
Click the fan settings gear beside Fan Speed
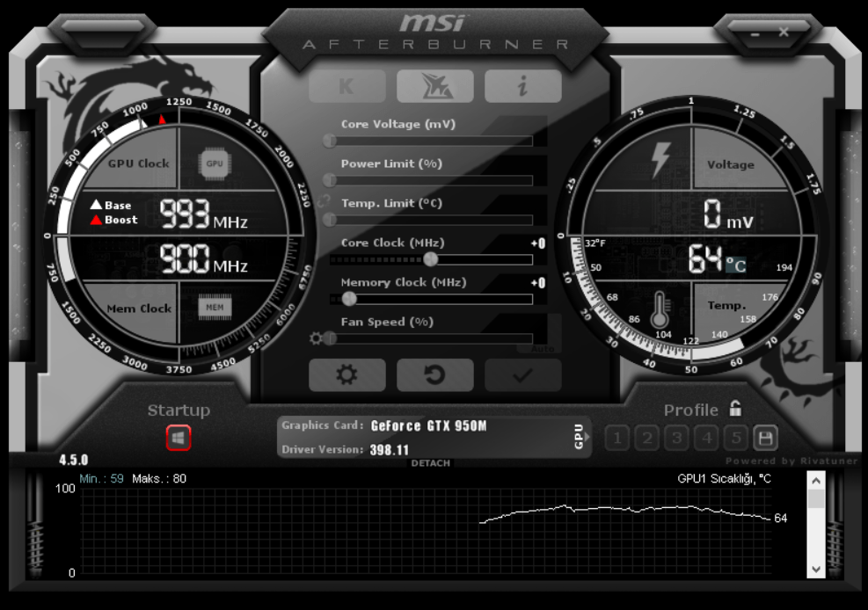316,338
